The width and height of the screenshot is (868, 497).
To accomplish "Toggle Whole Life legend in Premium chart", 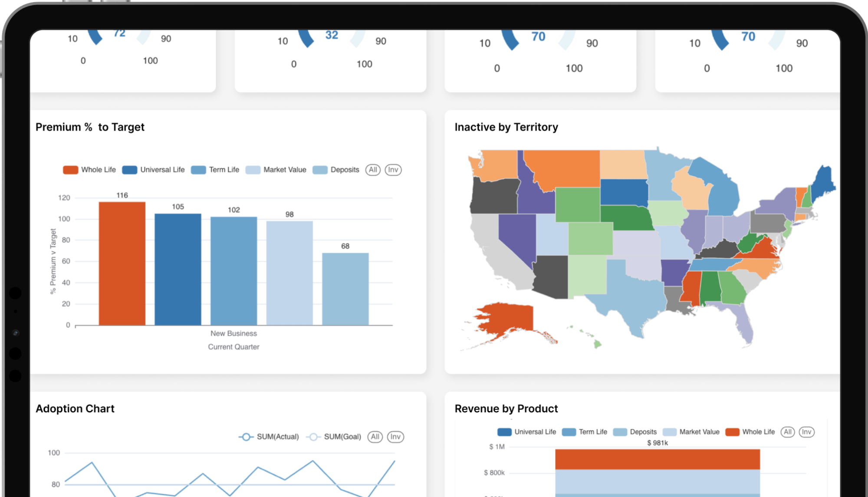I will click(x=89, y=170).
